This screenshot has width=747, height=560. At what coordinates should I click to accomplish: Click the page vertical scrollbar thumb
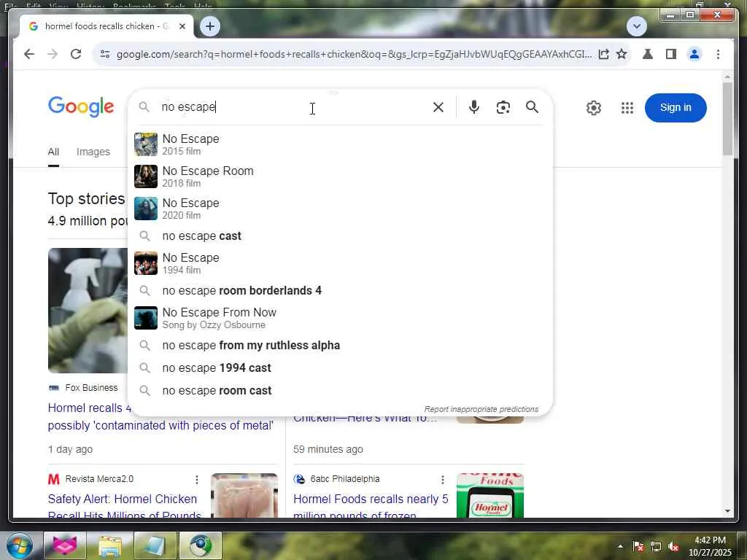pyautogui.click(x=727, y=119)
